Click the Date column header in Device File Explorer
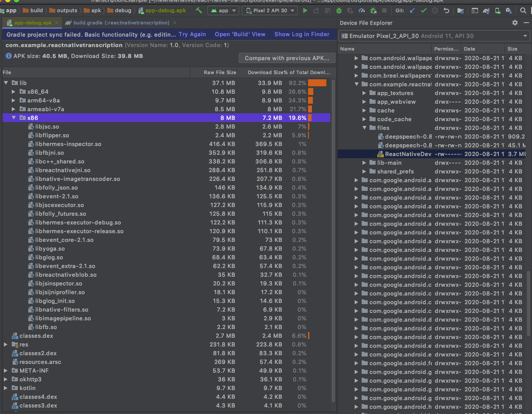 click(x=483, y=49)
